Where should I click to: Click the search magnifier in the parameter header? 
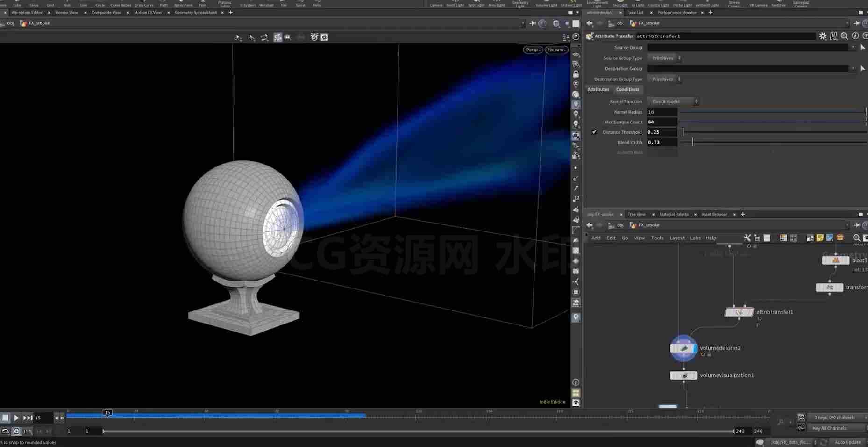click(844, 36)
